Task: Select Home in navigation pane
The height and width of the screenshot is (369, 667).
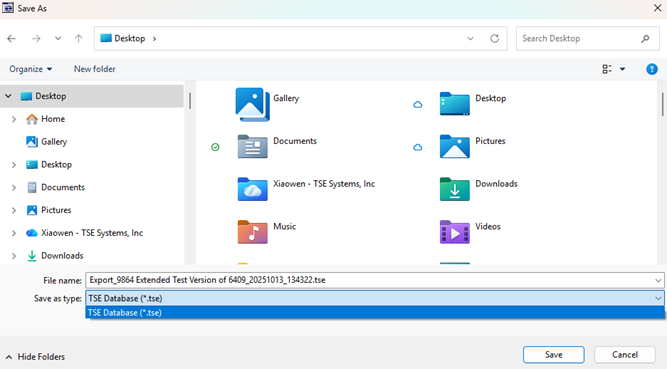Action: [53, 119]
